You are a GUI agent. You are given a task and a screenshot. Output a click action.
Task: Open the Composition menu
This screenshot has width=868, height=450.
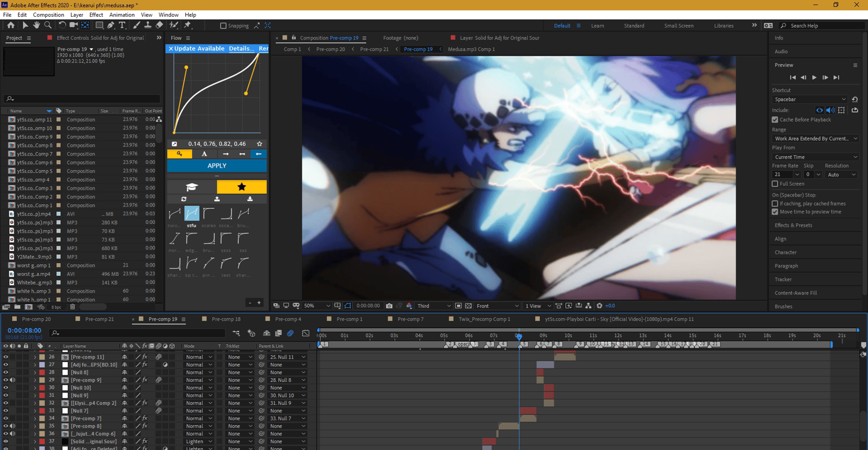tap(49, 14)
